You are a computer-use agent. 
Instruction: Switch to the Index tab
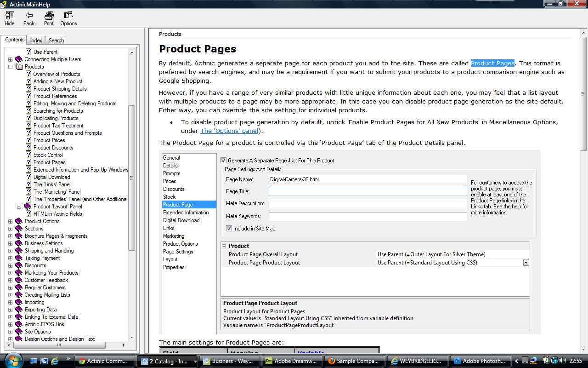click(x=36, y=40)
